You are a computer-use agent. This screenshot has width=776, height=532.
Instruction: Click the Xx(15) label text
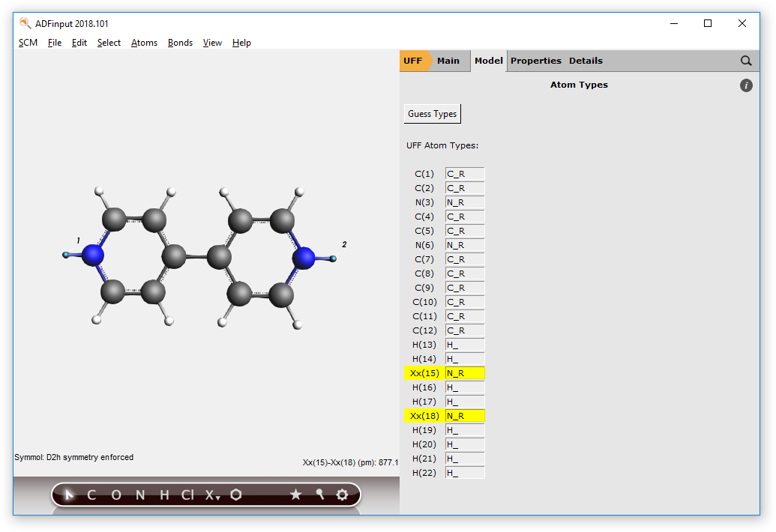pos(424,373)
